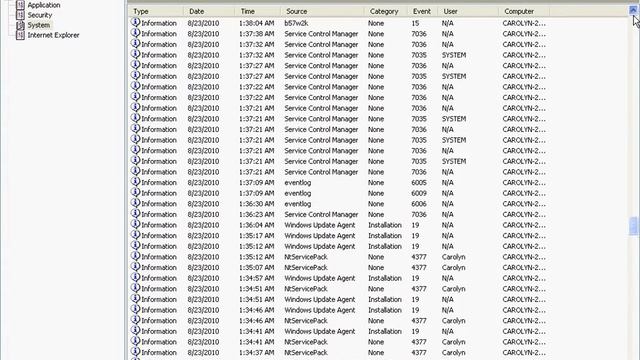
Task: Click the info icon of the 1:35:07 AM row
Action: click(x=135, y=267)
